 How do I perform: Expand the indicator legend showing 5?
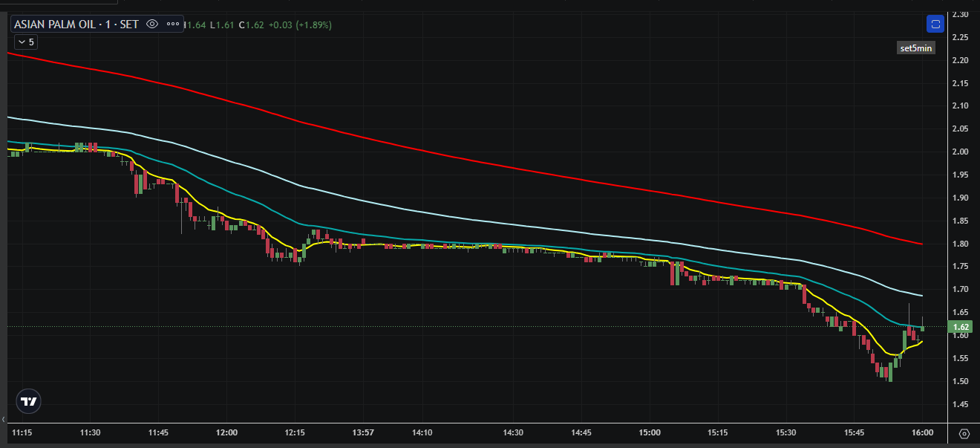tap(24, 42)
